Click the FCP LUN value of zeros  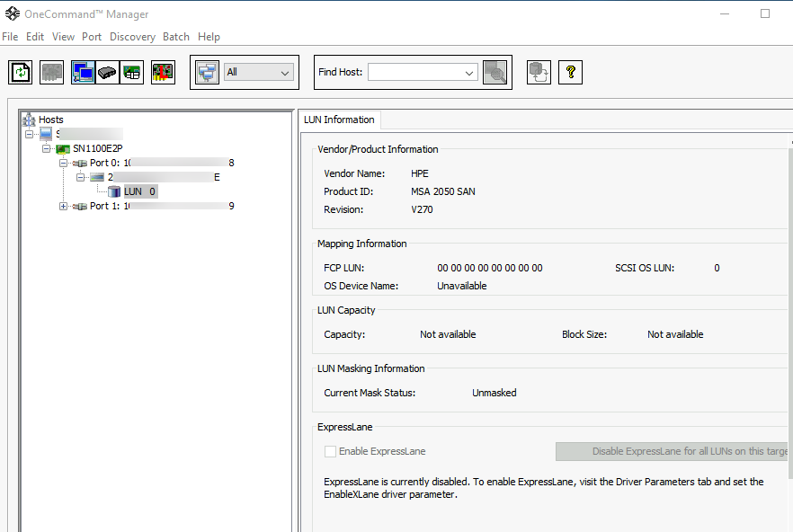(489, 268)
